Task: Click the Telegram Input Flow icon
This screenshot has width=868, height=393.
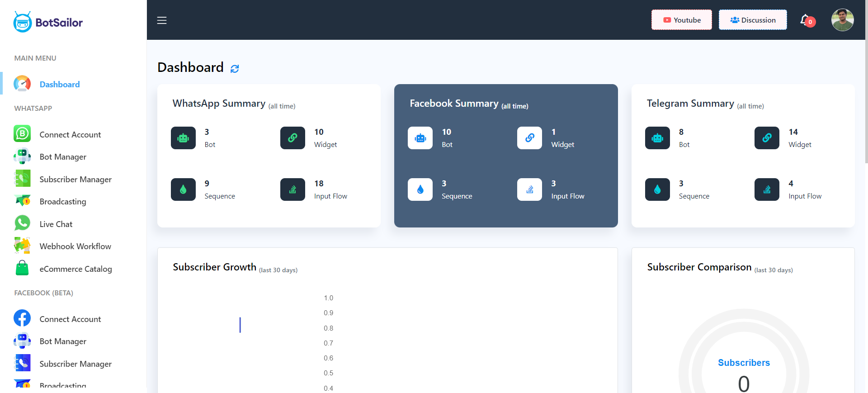Action: point(767,189)
